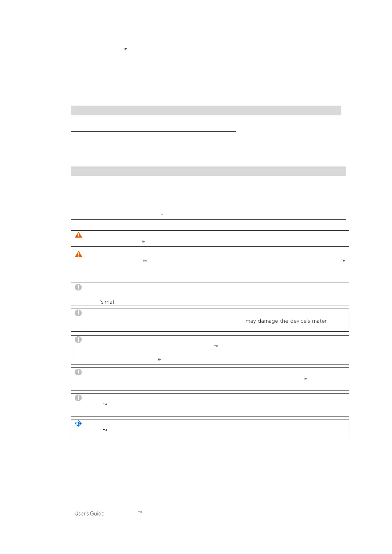Click the TM symbol in blue note box
The height and width of the screenshot is (554, 392).
coord(105,430)
